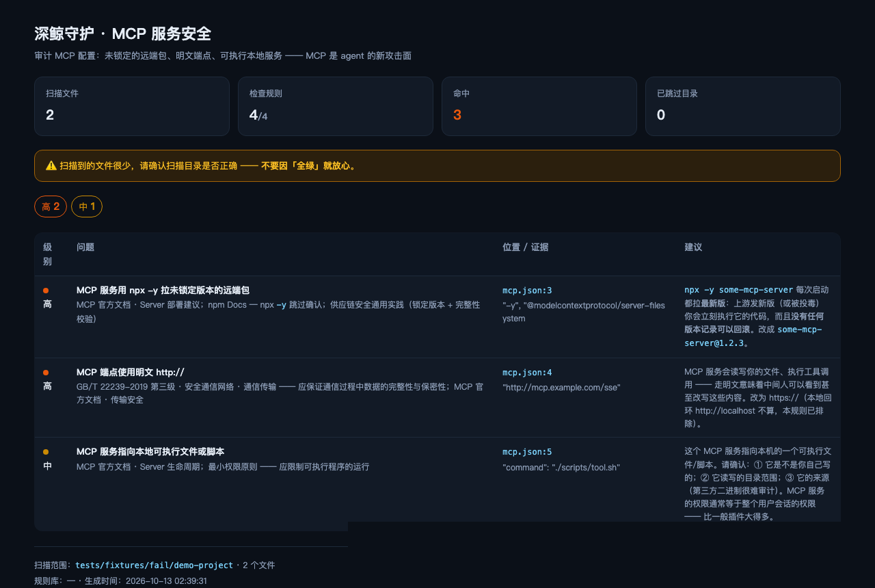Click title MCP 服务用 npx -y 拉未锁定版本的远端包
The image size is (875, 588).
[163, 291]
